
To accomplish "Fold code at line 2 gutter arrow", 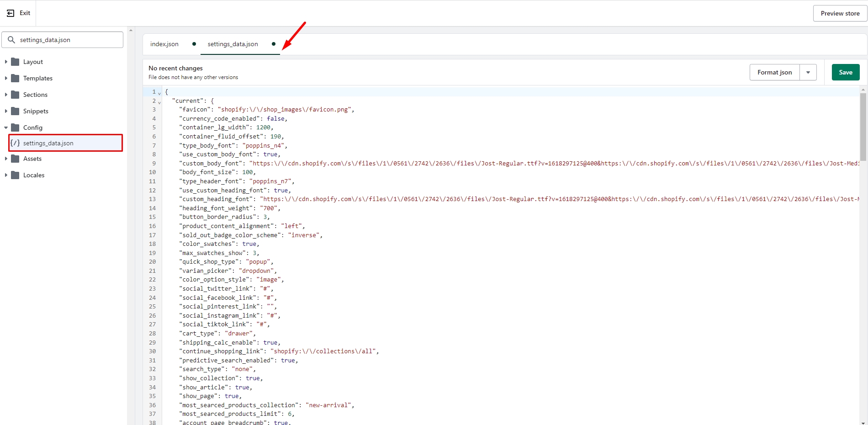I will point(159,101).
